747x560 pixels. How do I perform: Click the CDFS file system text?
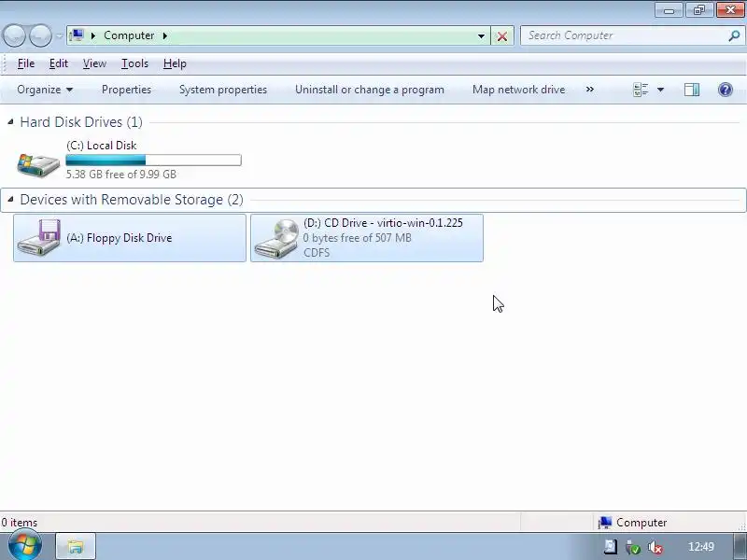click(x=317, y=252)
